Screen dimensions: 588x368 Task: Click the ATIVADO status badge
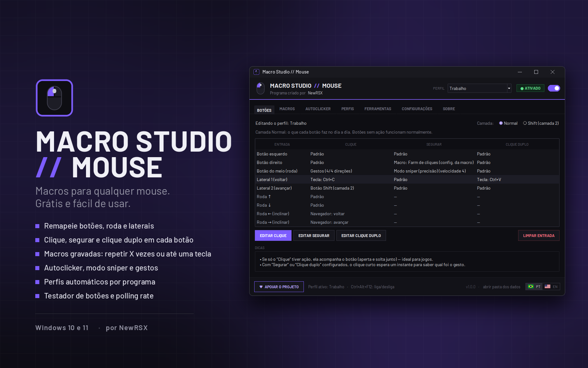[530, 88]
